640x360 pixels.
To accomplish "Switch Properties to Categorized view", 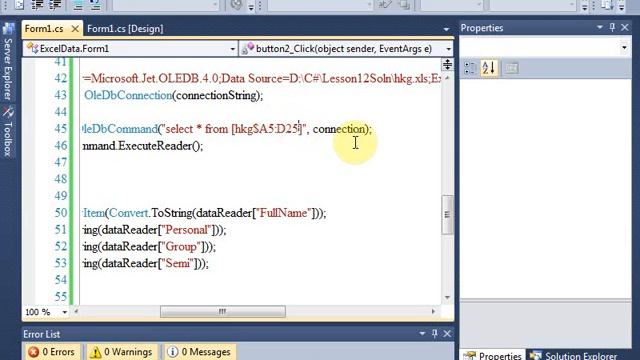I will tap(470, 68).
